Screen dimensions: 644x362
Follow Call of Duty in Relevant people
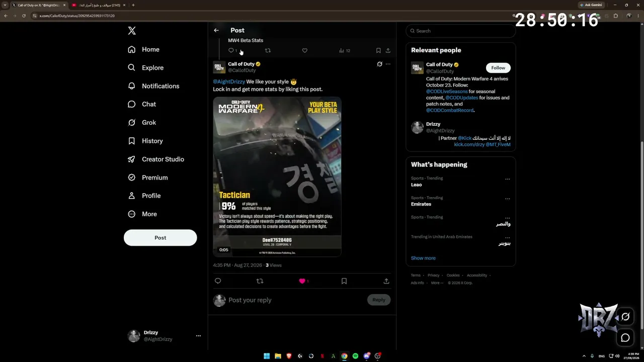coord(498,68)
